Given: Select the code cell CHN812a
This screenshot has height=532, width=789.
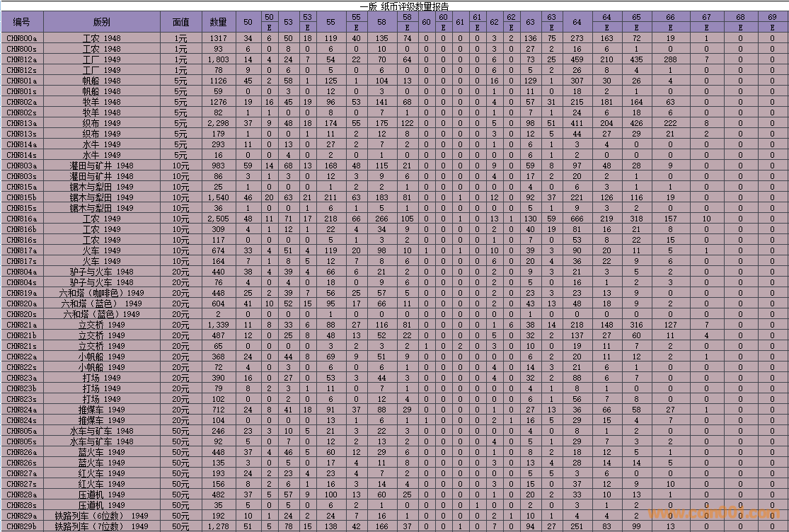Looking at the screenshot, I should [x=22, y=59].
